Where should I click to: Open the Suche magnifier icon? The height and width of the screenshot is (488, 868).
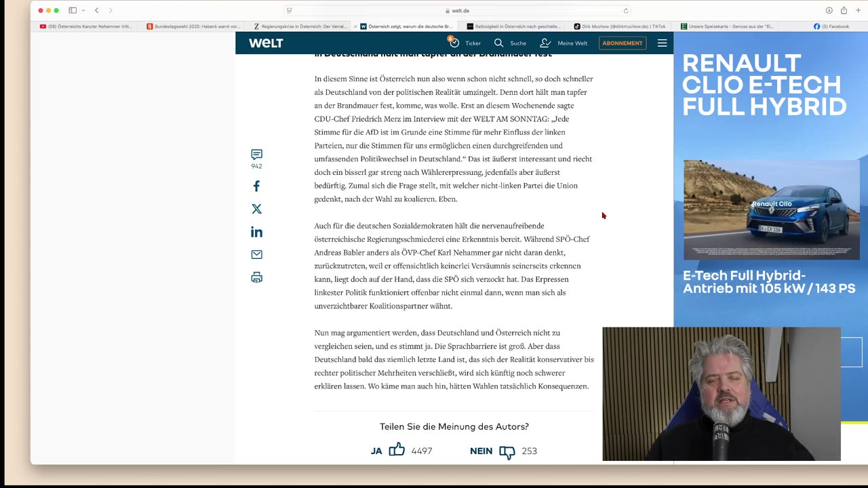(x=498, y=43)
